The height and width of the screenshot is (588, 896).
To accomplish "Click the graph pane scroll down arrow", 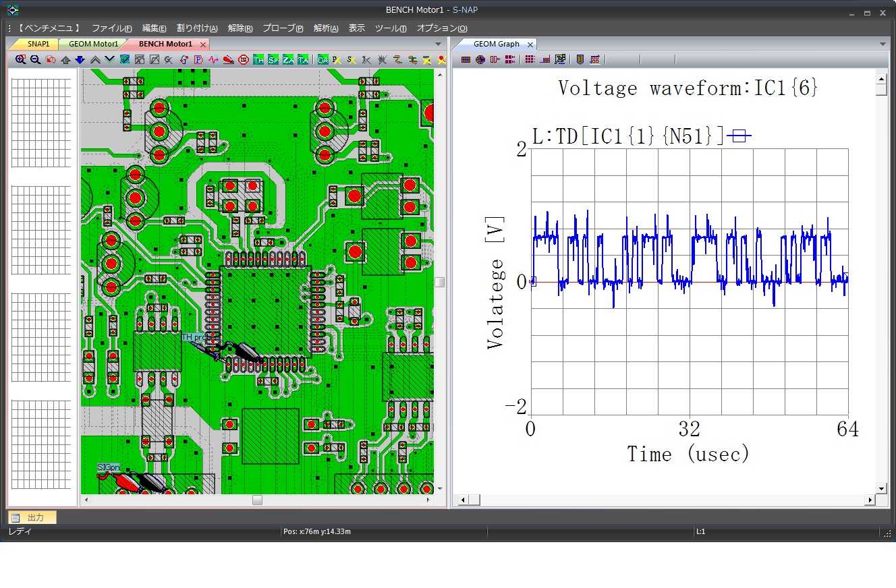I will coord(880,488).
